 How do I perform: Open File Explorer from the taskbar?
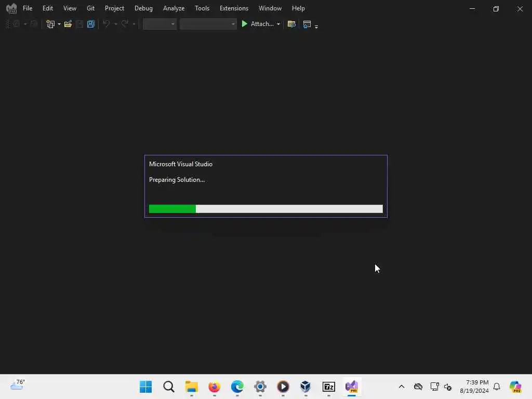191,387
